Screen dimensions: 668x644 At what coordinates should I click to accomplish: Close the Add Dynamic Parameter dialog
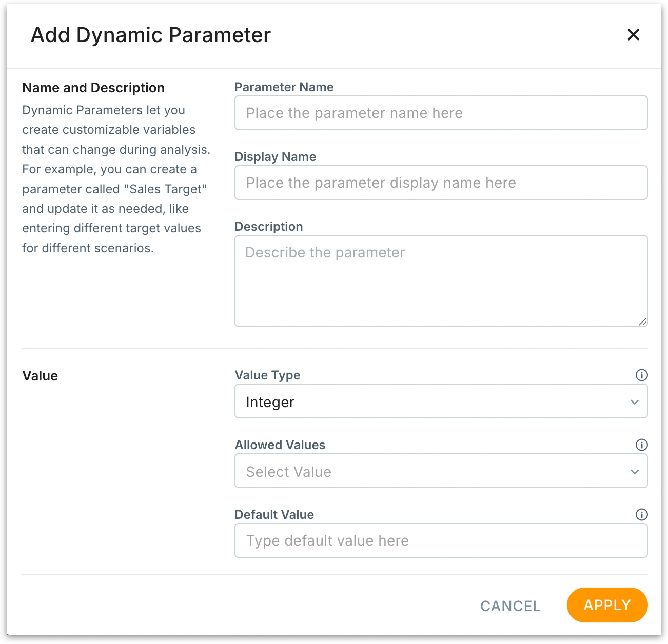633,35
